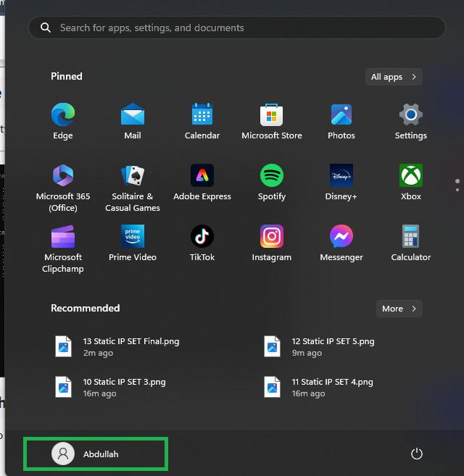Open Microsoft 365 (Office)

[63, 188]
